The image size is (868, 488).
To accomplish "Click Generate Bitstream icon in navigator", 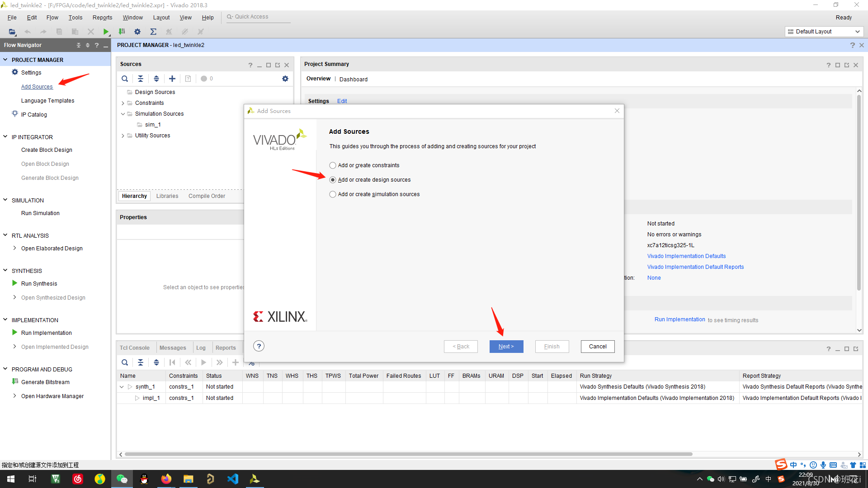I will coord(15,382).
